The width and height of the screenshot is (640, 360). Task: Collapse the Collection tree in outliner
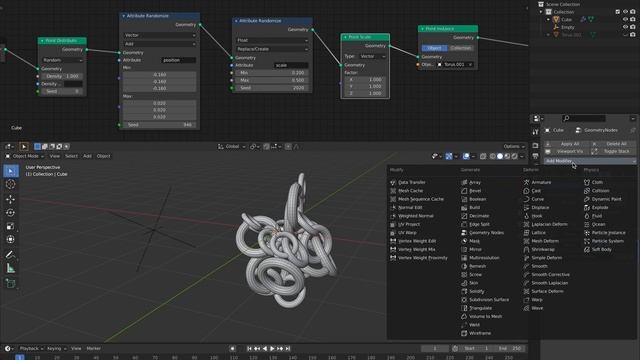point(541,12)
